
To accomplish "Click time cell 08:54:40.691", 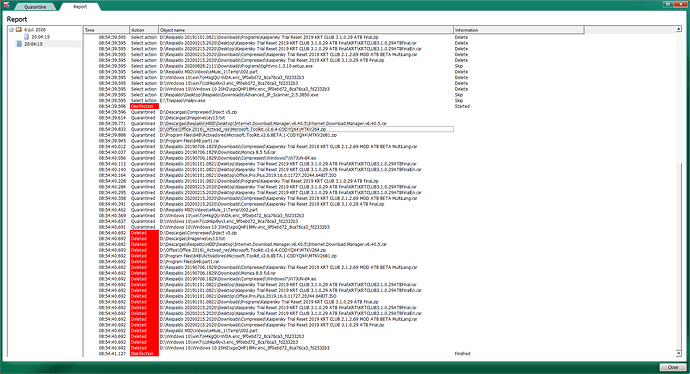I will (112, 227).
